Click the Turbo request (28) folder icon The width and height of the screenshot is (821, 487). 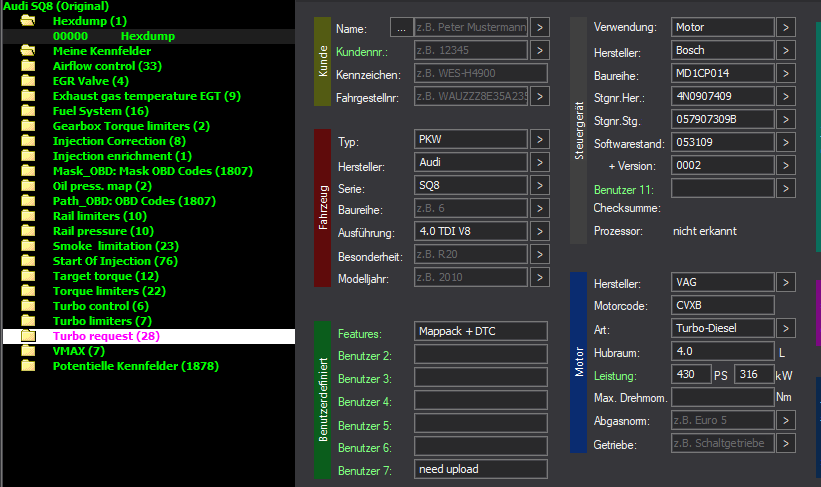[28, 336]
